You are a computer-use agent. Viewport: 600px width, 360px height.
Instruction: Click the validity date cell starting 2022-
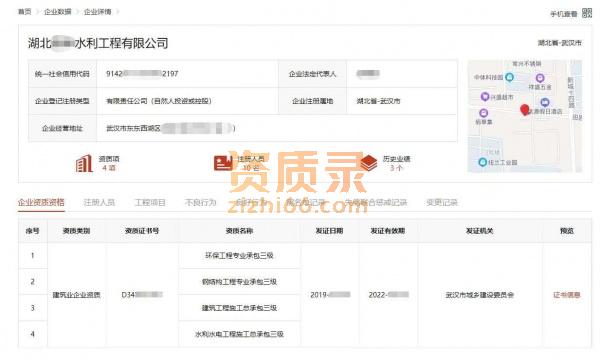click(389, 295)
